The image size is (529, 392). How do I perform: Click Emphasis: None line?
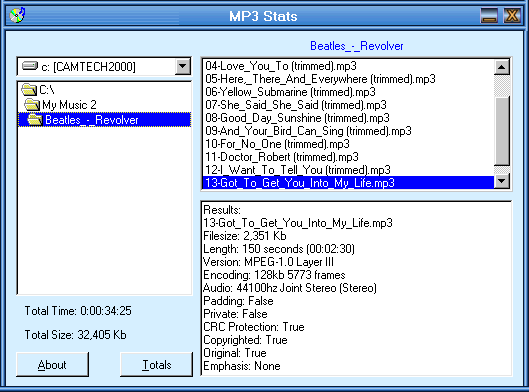[242, 366]
